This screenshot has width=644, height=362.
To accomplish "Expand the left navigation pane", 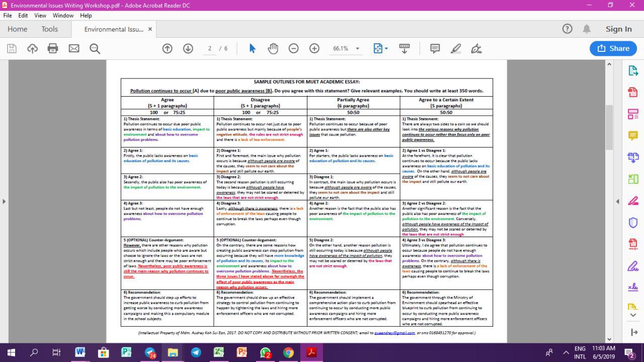I will (4, 201).
